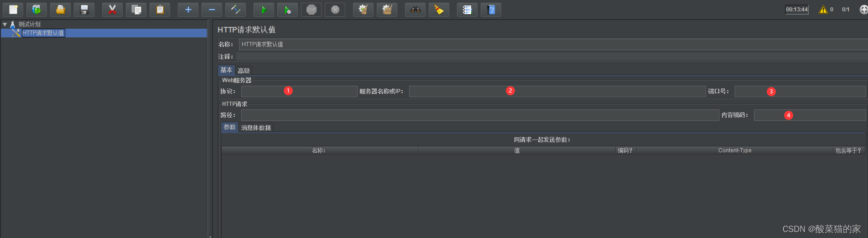Screen dimensions: 868x238
Task: Click the Open file folder icon
Action: click(60, 10)
